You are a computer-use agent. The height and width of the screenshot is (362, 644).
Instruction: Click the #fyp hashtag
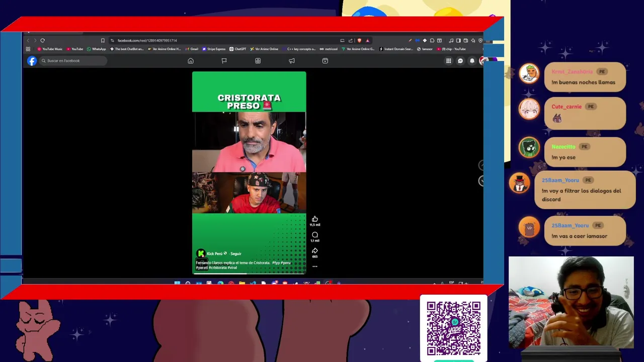pyautogui.click(x=276, y=263)
